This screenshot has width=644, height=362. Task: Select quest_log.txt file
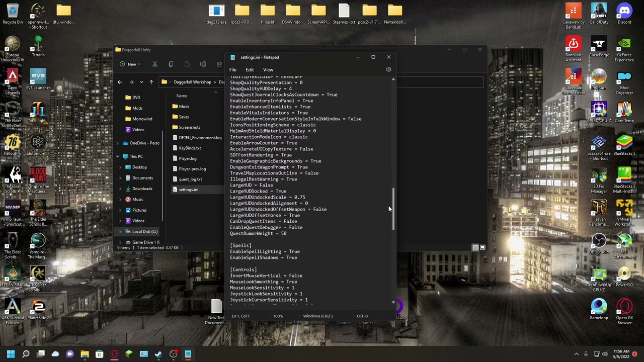[x=190, y=179]
